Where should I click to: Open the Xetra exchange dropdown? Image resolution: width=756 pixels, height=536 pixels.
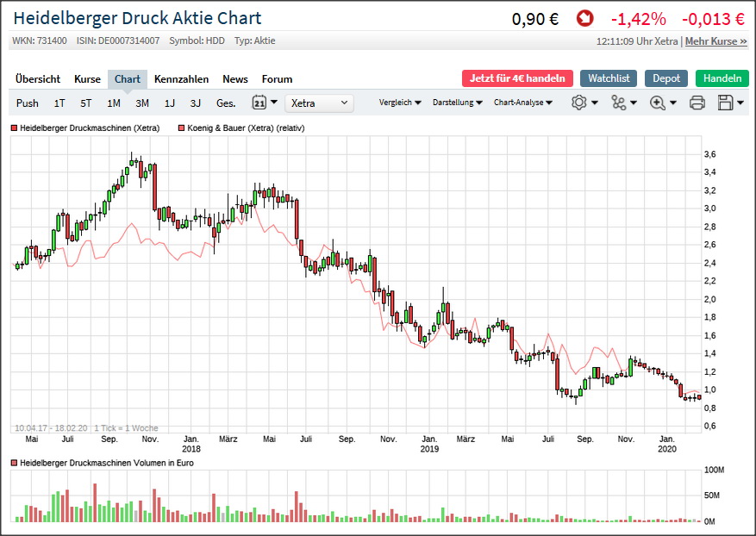coord(319,103)
